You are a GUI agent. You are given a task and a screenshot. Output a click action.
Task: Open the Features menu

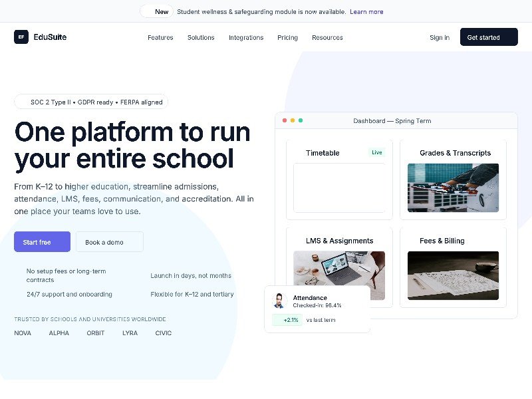160,38
